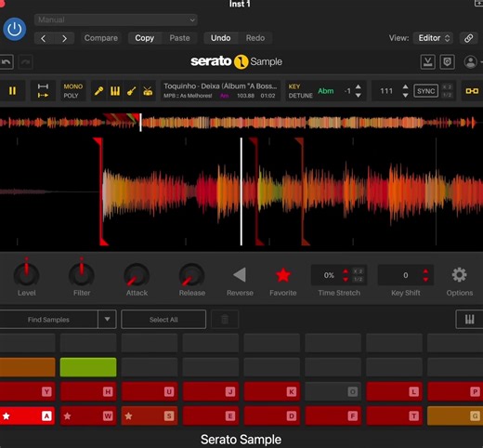Click the download tray icon

(427, 62)
